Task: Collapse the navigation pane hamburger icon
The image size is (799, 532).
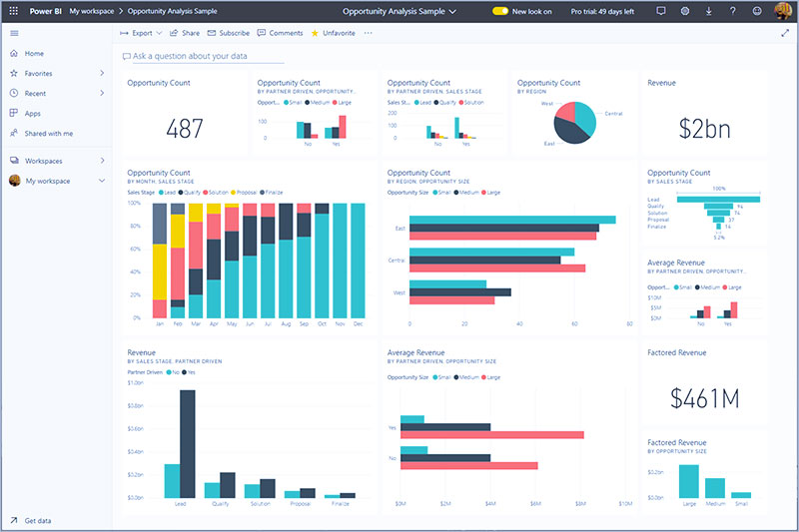Action: (x=14, y=33)
